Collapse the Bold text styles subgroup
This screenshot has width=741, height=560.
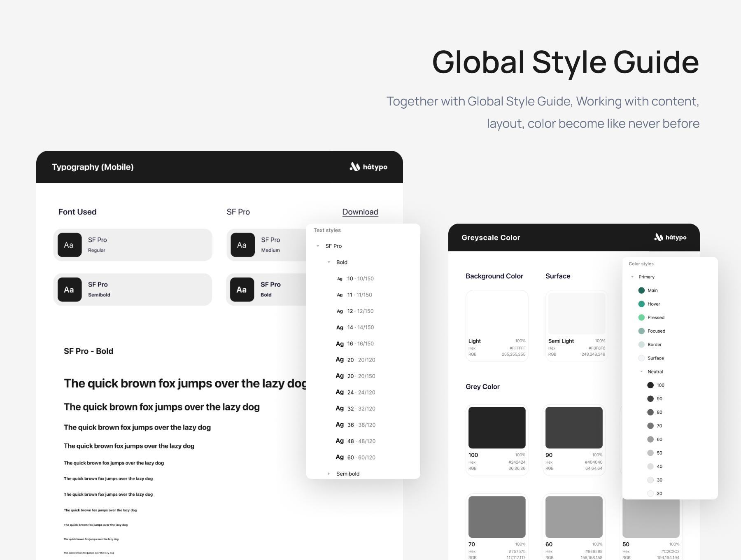click(x=329, y=262)
